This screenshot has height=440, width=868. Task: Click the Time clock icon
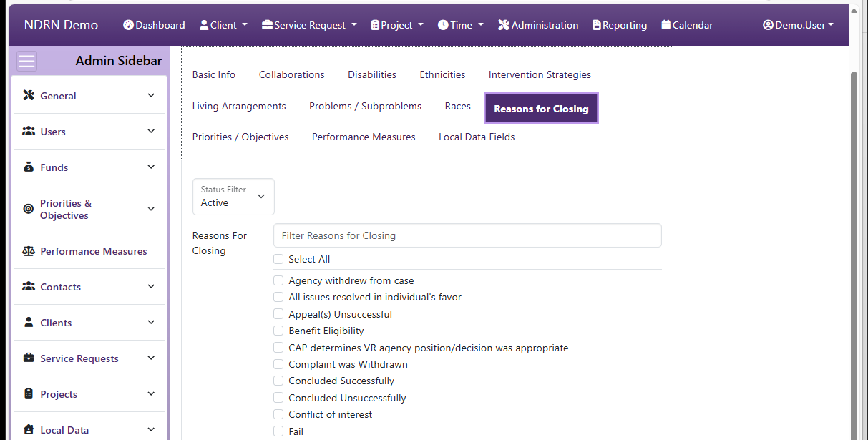click(443, 25)
